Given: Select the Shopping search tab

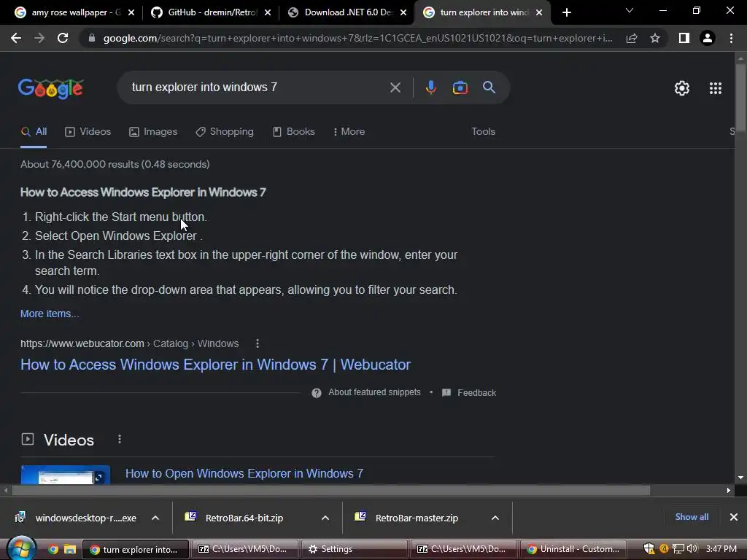Looking at the screenshot, I should 225,131.
